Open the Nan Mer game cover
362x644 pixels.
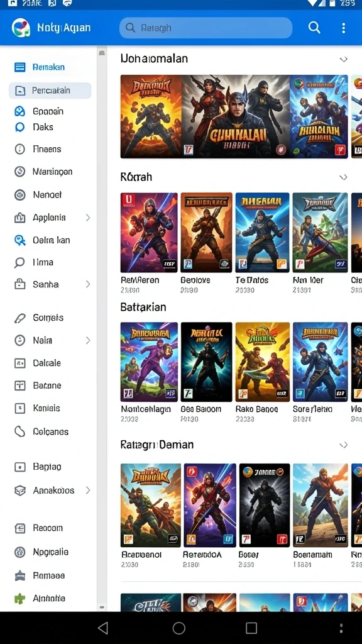click(320, 233)
